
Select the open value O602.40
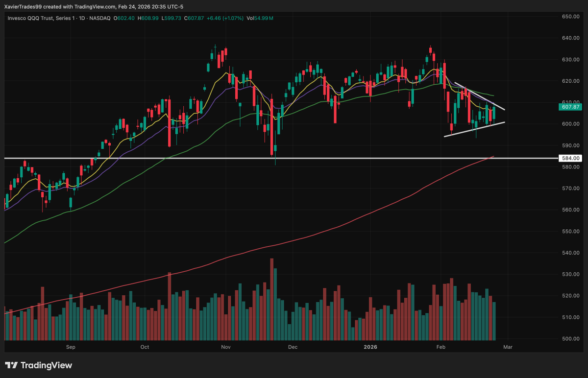click(125, 18)
